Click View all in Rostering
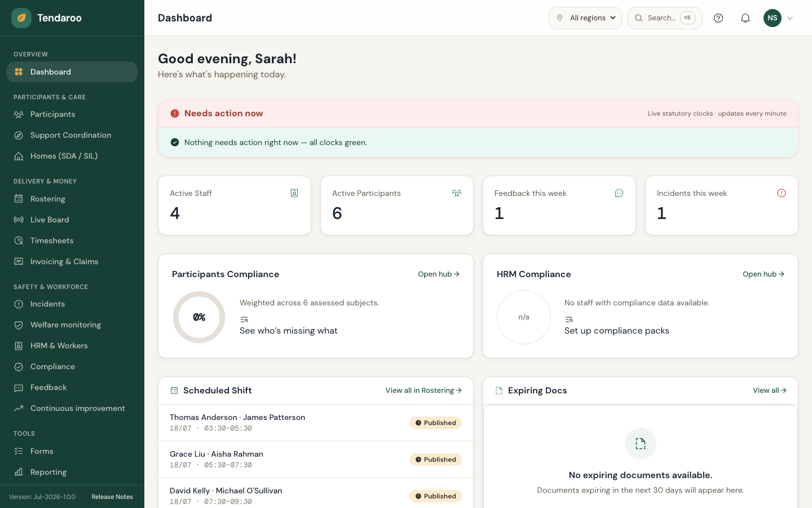 [423, 391]
